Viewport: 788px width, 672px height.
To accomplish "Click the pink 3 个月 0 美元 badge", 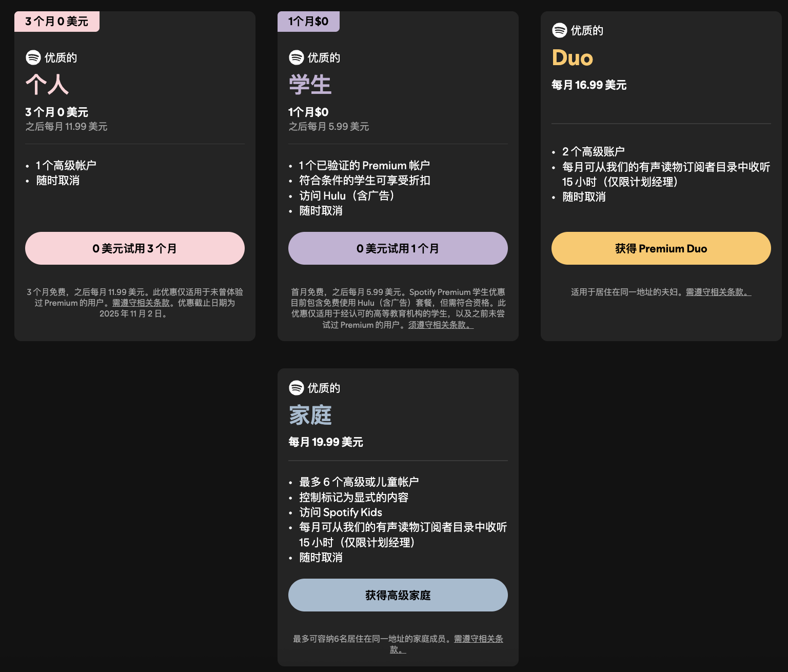I will pos(56,21).
